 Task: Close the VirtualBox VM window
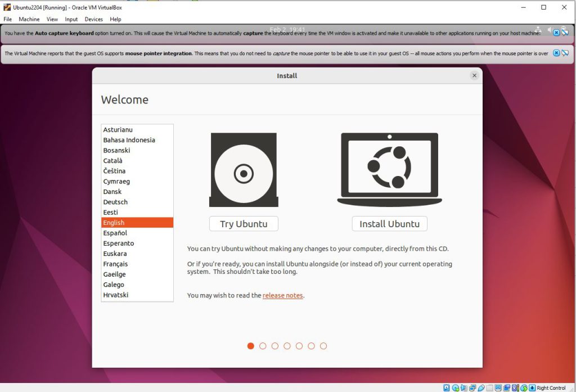tap(564, 7)
